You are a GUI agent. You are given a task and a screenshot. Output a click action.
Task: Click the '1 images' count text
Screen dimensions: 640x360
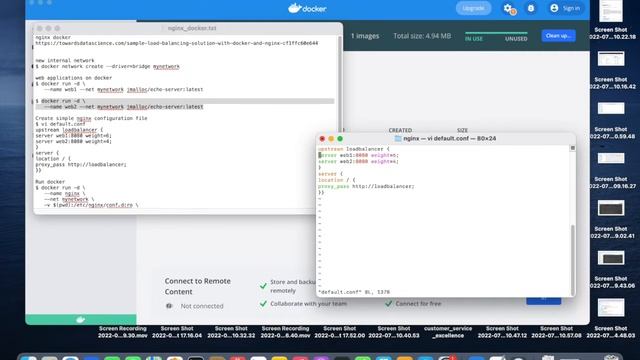(x=365, y=36)
